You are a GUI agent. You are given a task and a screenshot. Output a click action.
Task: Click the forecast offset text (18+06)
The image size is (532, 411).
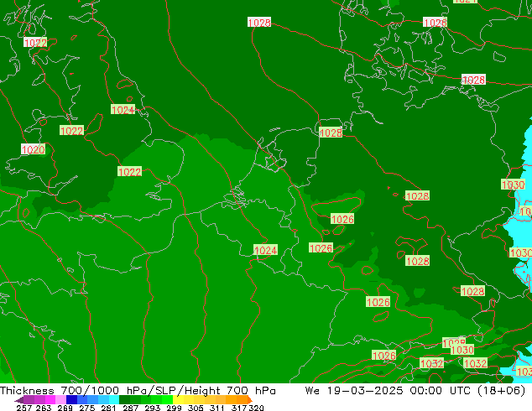[x=502, y=390]
